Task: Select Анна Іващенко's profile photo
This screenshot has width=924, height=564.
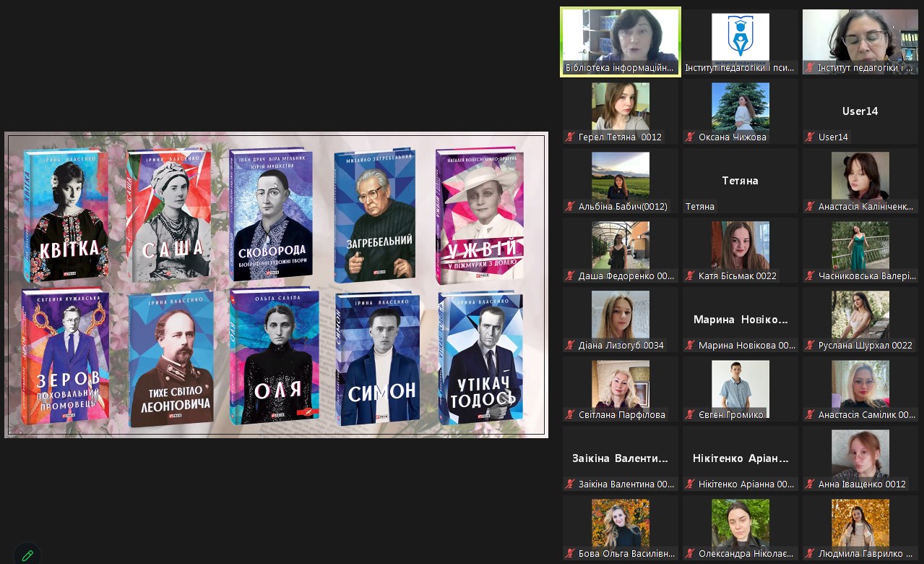Action: coord(860,453)
